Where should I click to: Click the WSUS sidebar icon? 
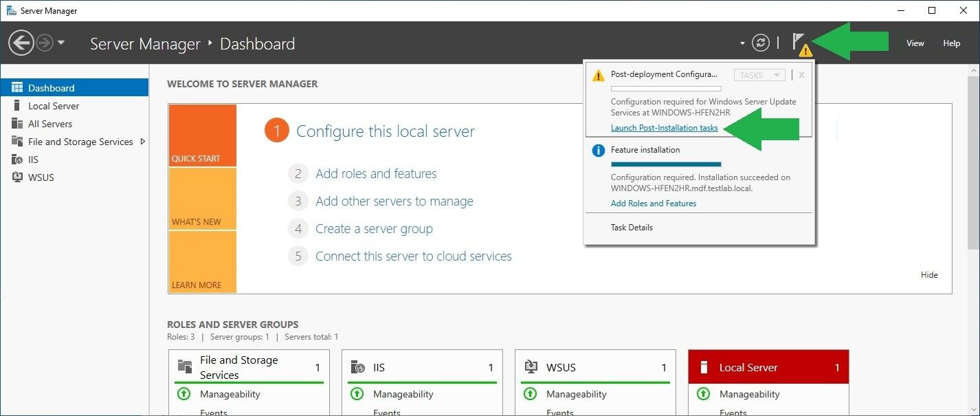17,177
